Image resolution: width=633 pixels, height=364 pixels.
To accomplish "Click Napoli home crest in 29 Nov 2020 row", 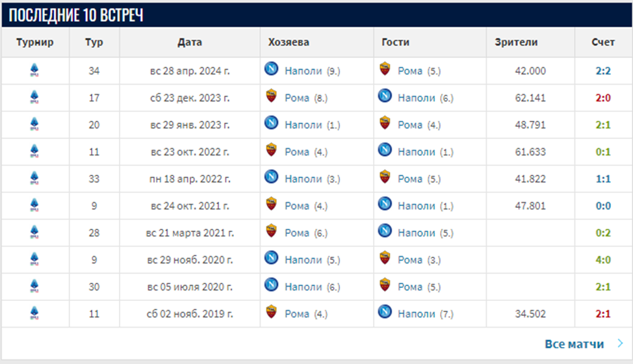I will click(272, 259).
